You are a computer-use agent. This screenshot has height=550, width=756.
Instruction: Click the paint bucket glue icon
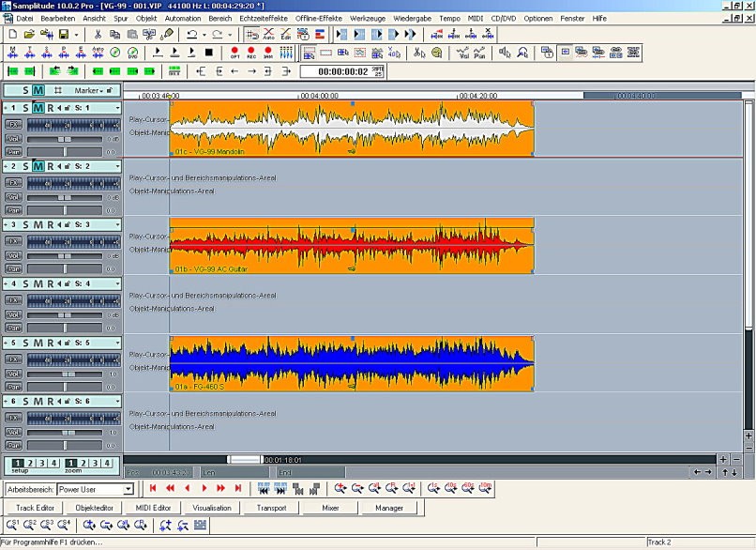(x=167, y=34)
